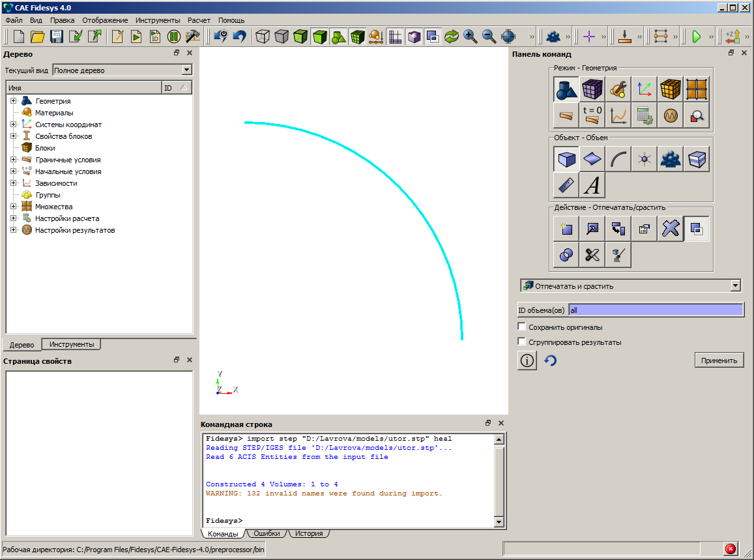The image size is (754, 560).
Task: Click the Применить button
Action: (x=719, y=361)
